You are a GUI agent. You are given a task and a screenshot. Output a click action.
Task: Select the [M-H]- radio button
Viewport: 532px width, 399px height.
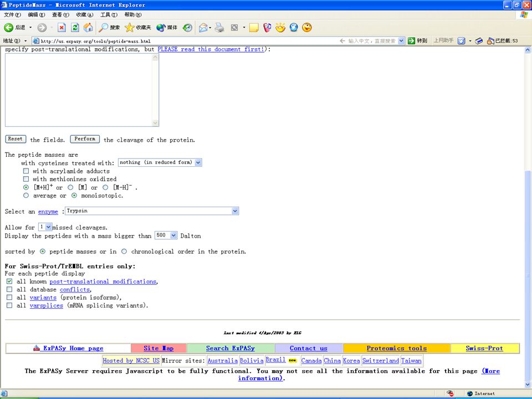105,187
